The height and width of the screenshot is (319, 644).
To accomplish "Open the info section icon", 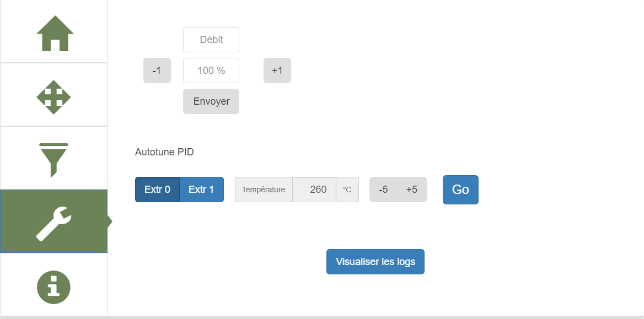I will (x=53, y=286).
